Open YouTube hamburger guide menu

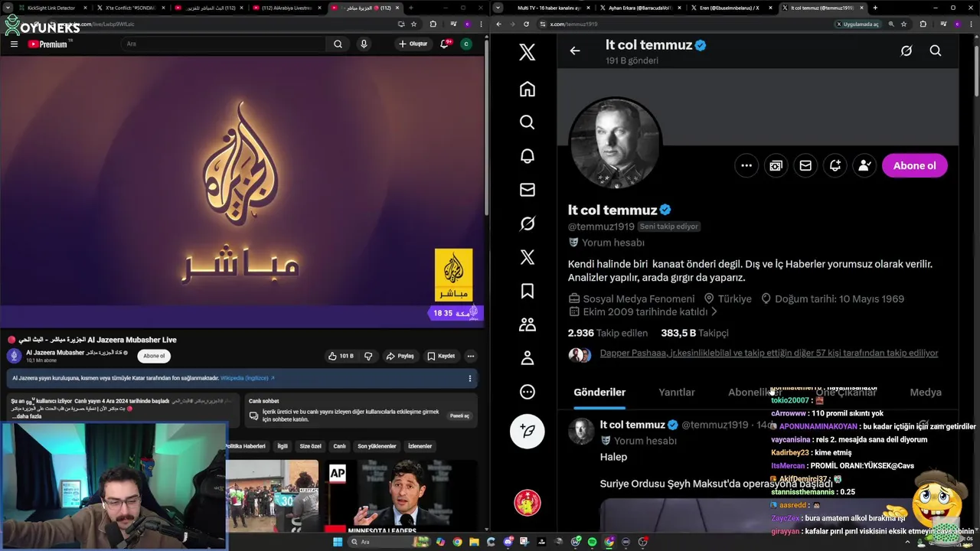(14, 44)
